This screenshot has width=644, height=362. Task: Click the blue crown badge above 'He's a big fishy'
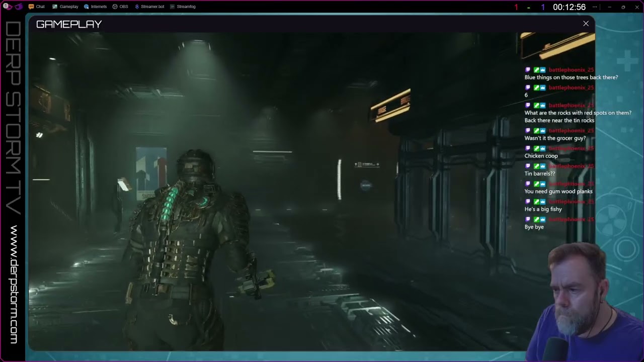542,202
